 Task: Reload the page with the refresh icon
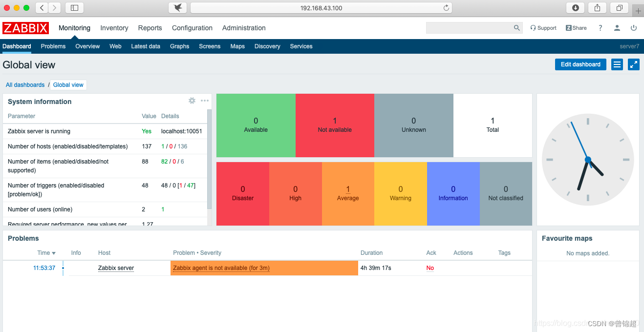point(446,8)
